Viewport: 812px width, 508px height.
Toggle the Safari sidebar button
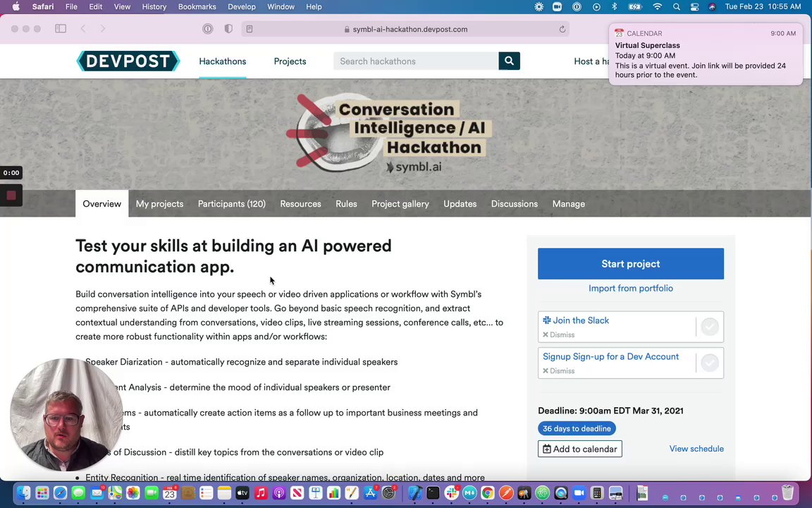pyautogui.click(x=61, y=29)
